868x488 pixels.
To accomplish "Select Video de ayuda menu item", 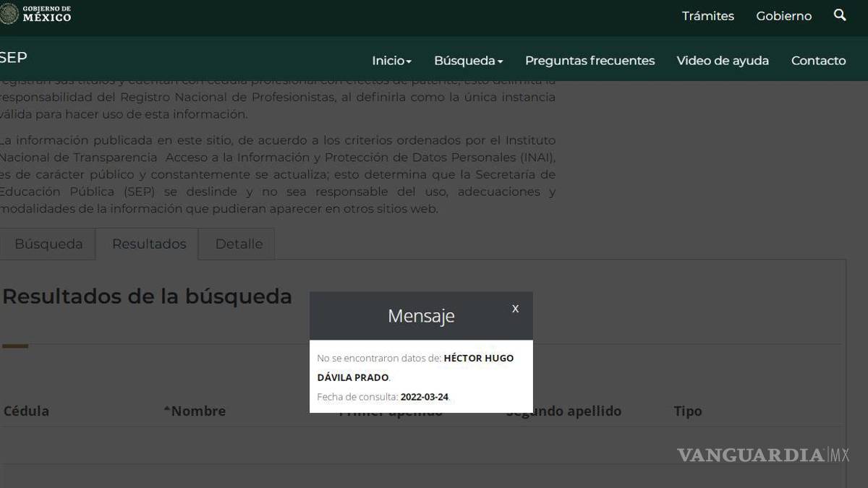I will coord(722,61).
